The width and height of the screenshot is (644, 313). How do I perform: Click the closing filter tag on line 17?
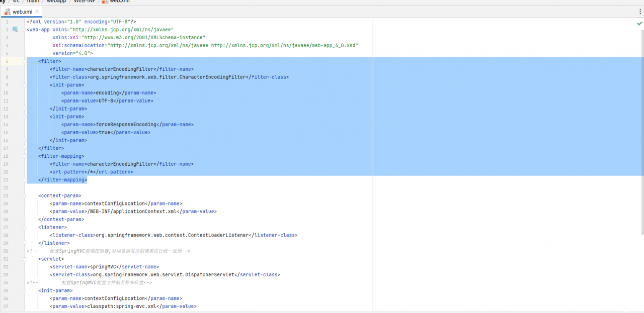point(51,148)
